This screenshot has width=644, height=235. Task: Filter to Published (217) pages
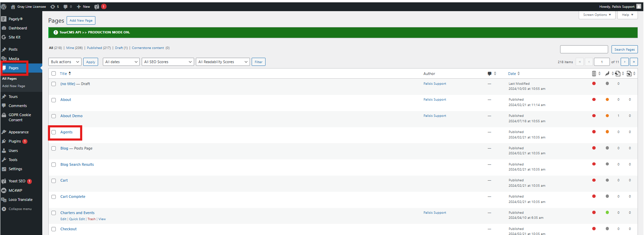(x=99, y=48)
